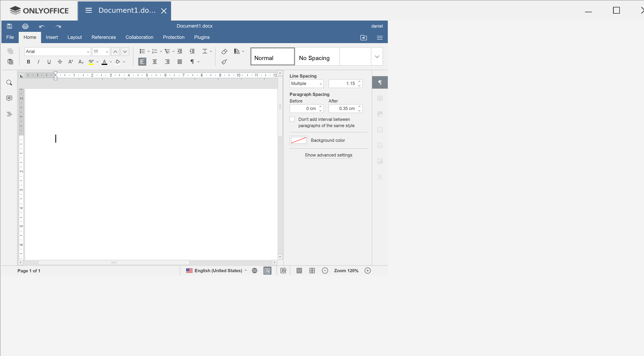Open the Background color swatch
This screenshot has width=644, height=356.
point(298,140)
